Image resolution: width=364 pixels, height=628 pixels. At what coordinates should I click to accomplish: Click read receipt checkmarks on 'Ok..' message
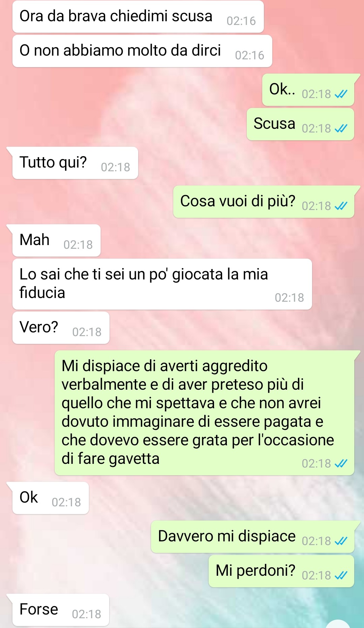pos(341,94)
